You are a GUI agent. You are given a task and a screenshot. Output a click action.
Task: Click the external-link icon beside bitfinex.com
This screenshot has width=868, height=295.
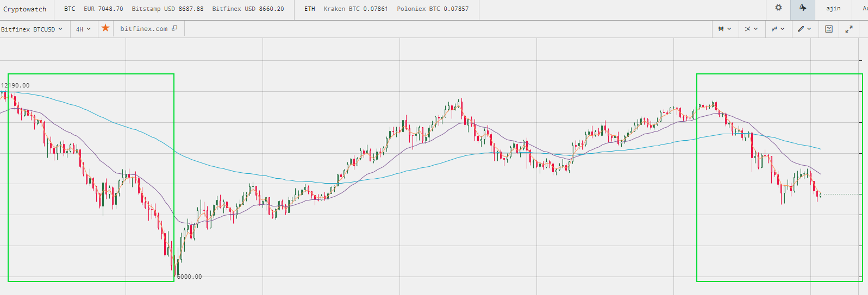tap(174, 28)
